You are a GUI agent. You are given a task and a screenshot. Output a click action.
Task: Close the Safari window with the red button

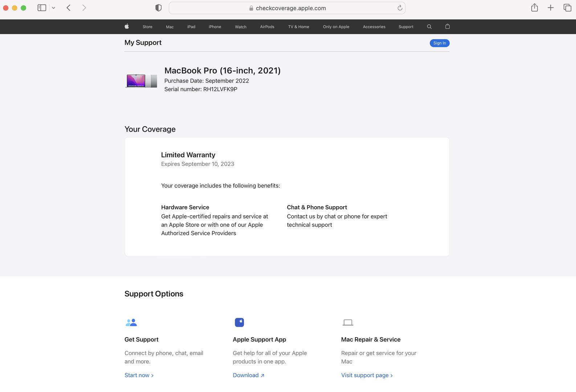click(x=6, y=8)
